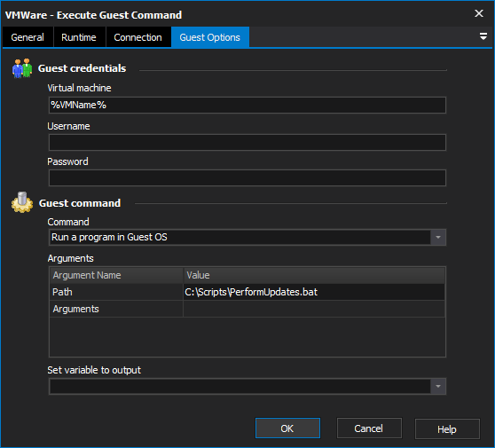
Task: Select the Guest Options tab
Action: (210, 37)
